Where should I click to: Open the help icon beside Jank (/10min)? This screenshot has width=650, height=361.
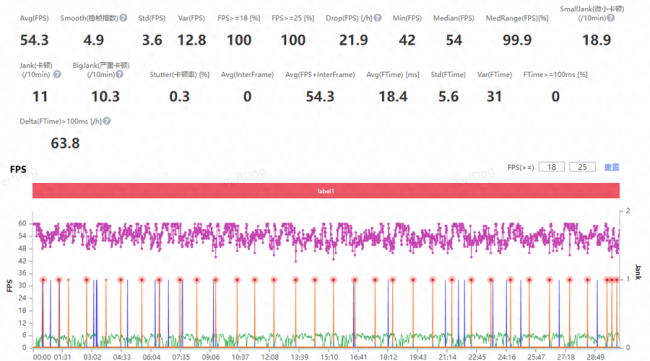[57, 75]
